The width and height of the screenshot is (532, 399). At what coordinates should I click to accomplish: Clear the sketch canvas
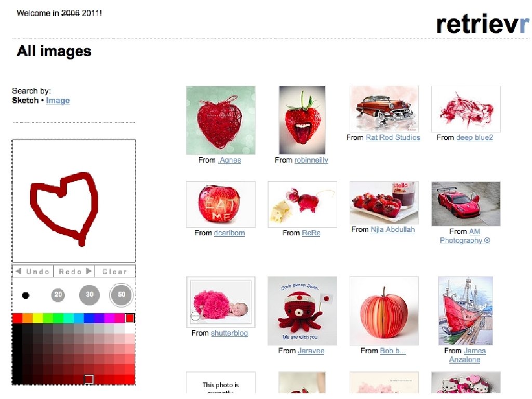[115, 271]
